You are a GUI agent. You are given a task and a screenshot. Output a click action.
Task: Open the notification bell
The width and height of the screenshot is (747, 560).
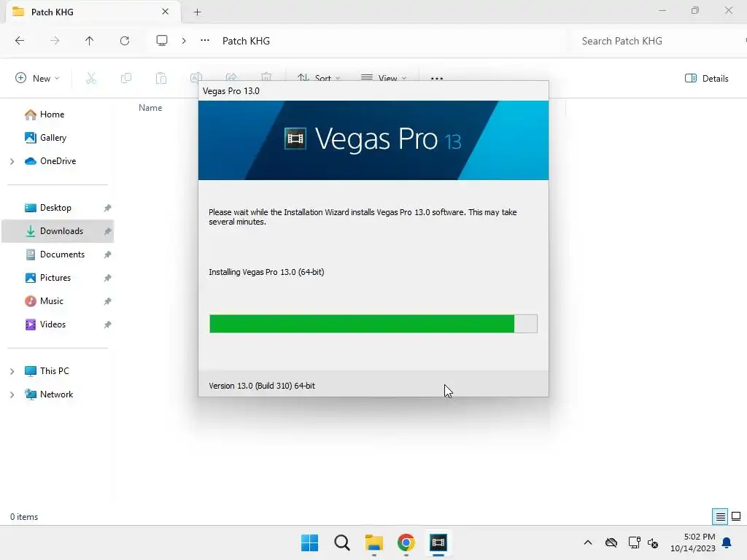pos(727,542)
